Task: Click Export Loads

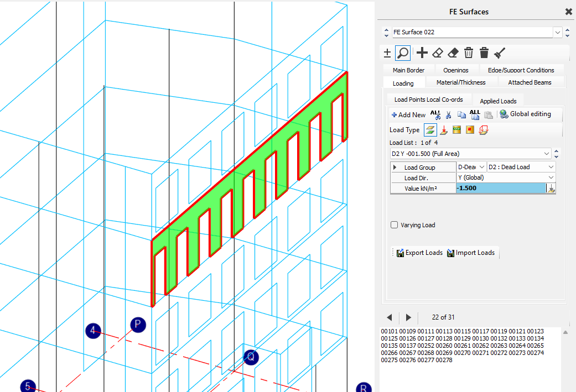Action: [x=419, y=253]
